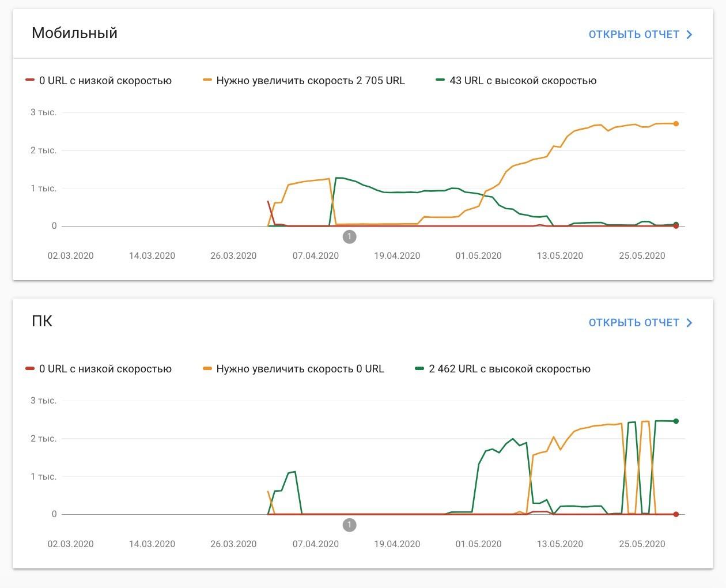Click annotation marker 1 on ПК chart
The width and height of the screenshot is (726, 588).
pos(349,525)
